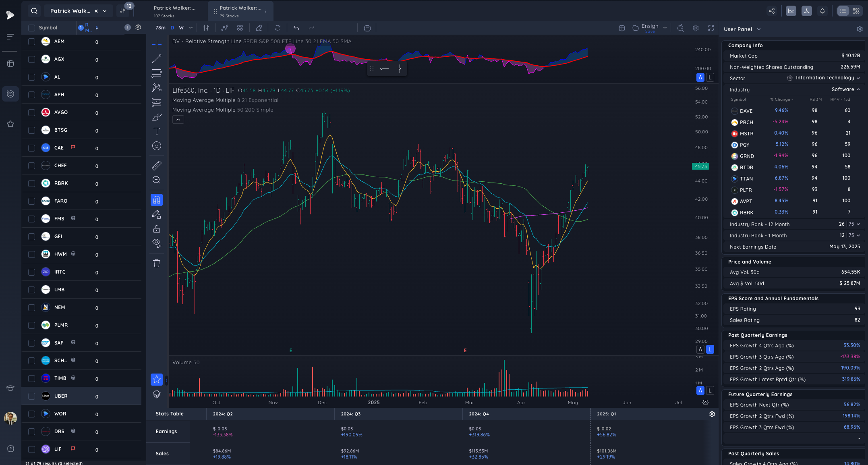Click the magenta marker on RS line

point(290,49)
